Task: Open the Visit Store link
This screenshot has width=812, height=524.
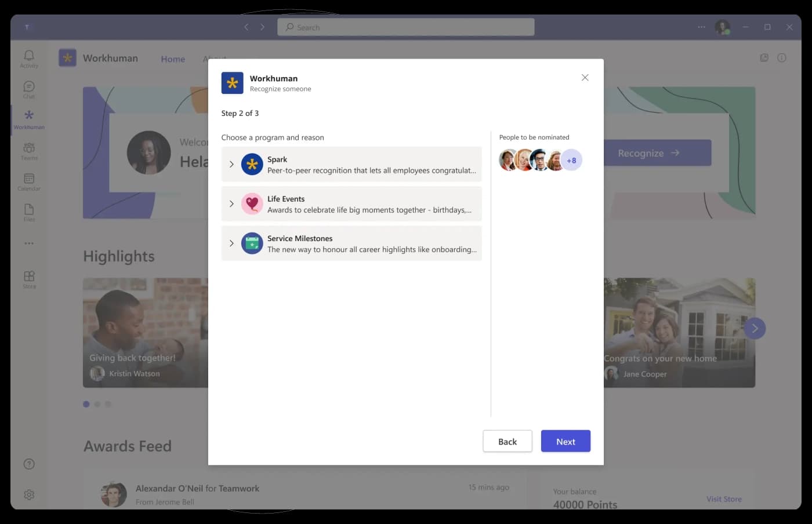Action: 724,498
